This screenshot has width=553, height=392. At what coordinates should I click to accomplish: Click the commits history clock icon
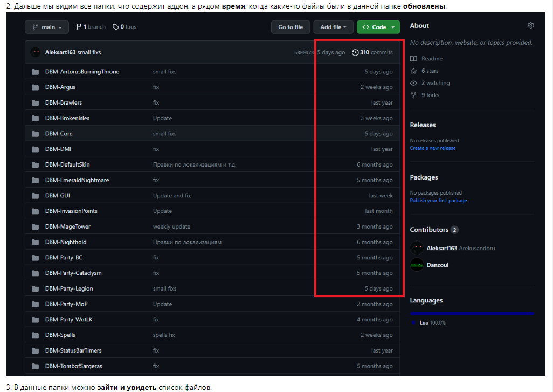click(x=355, y=52)
